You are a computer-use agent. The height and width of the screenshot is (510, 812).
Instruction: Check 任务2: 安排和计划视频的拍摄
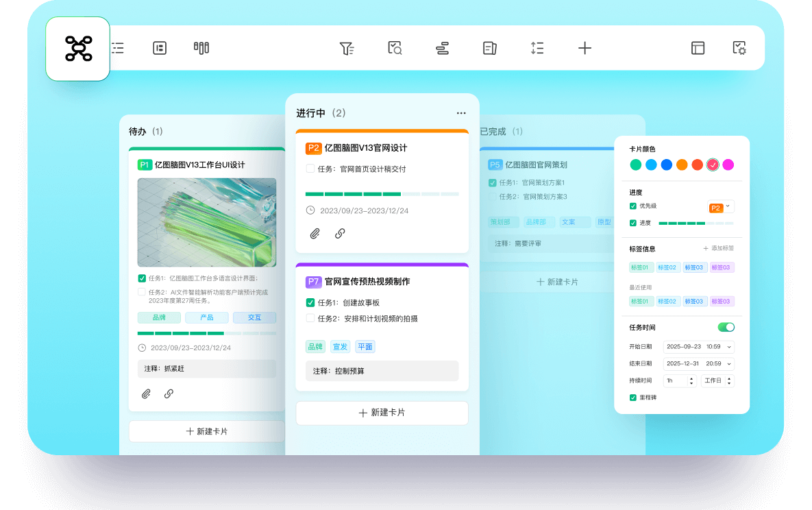point(310,318)
